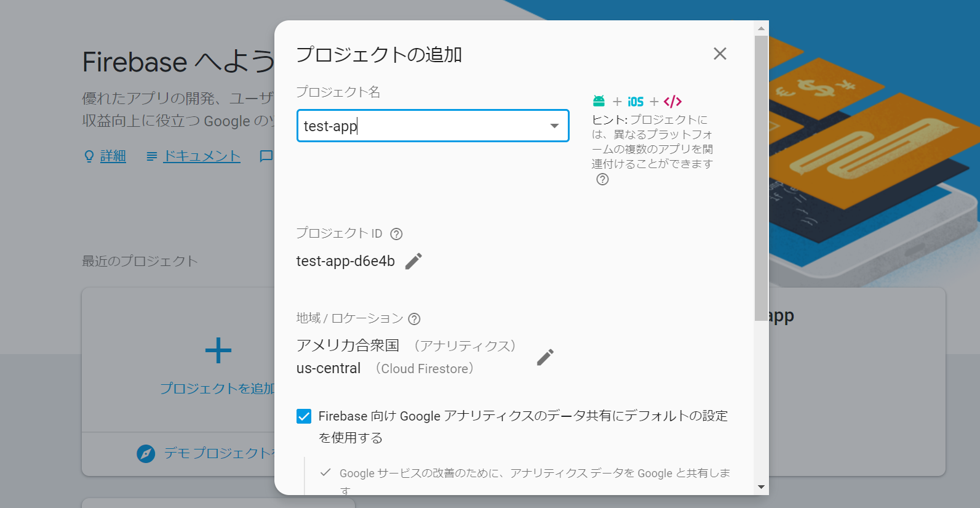Image resolution: width=980 pixels, height=508 pixels.
Task: Open help icon under the hint text
Action: [x=603, y=179]
